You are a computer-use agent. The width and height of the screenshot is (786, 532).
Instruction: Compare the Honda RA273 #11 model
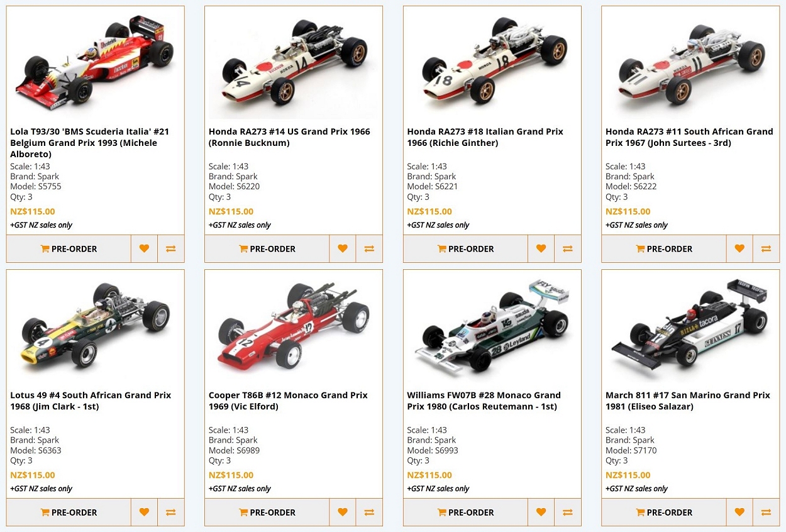(x=766, y=248)
